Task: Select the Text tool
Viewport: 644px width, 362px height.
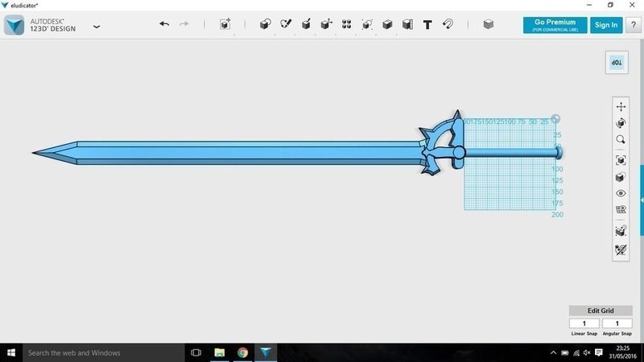Action: pyautogui.click(x=427, y=25)
